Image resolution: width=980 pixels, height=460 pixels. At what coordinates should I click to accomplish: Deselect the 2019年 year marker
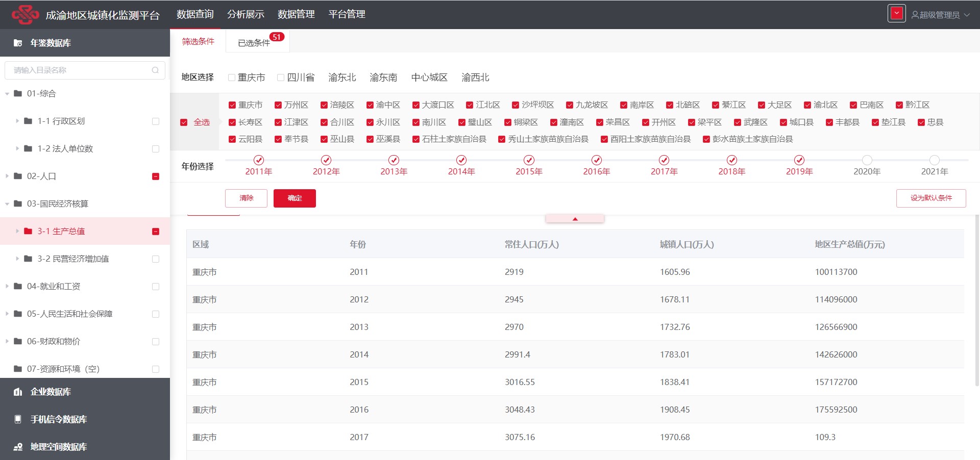(799, 160)
